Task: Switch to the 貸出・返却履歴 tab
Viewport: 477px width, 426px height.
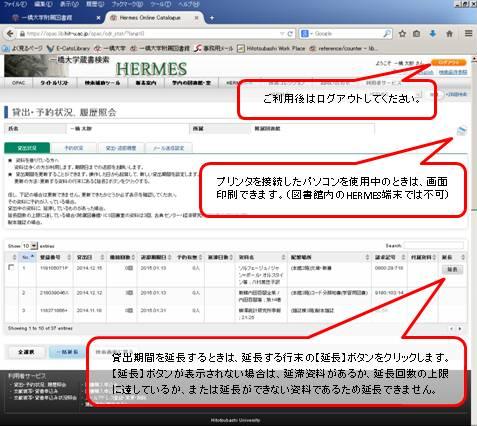Action: pos(121,148)
